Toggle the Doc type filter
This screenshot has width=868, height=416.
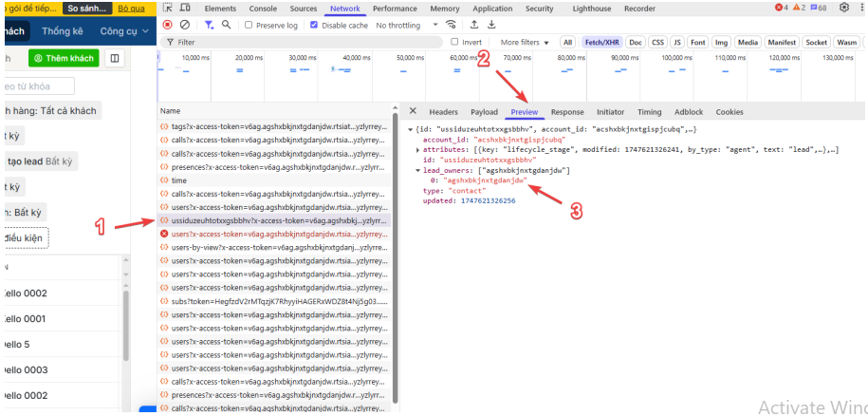(x=636, y=42)
